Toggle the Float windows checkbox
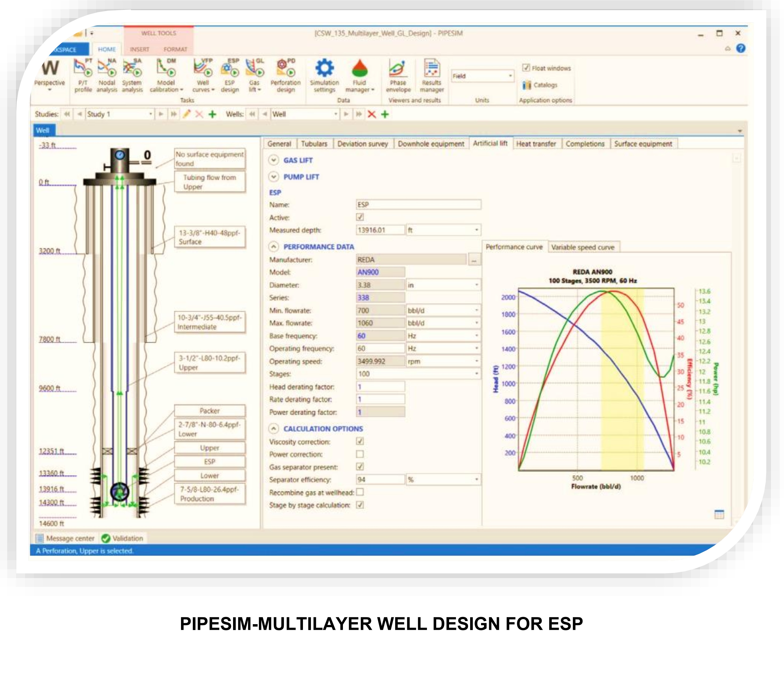 (x=526, y=68)
